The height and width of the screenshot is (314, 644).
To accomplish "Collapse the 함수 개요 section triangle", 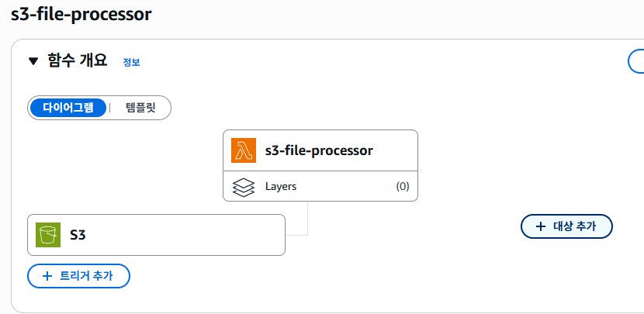I will [33, 61].
